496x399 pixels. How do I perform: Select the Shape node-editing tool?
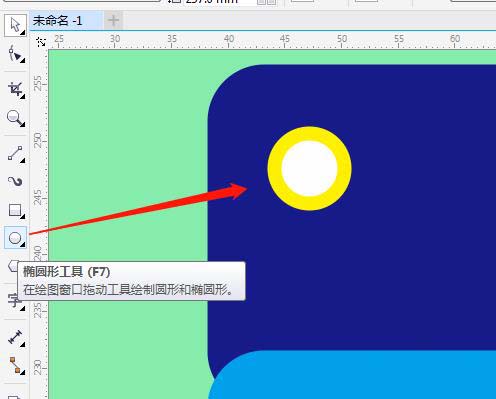tap(15, 54)
